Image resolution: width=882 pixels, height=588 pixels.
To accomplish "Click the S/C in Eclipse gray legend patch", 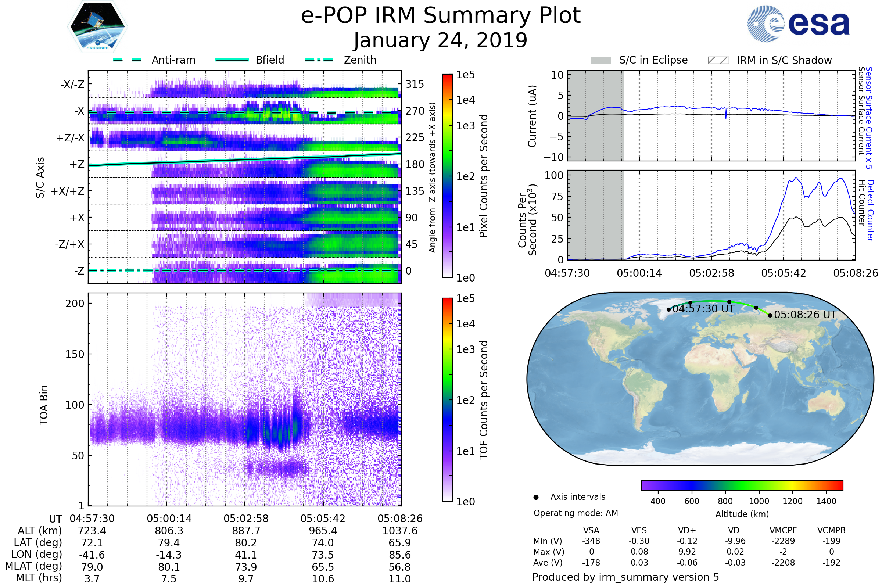I will pyautogui.click(x=600, y=60).
